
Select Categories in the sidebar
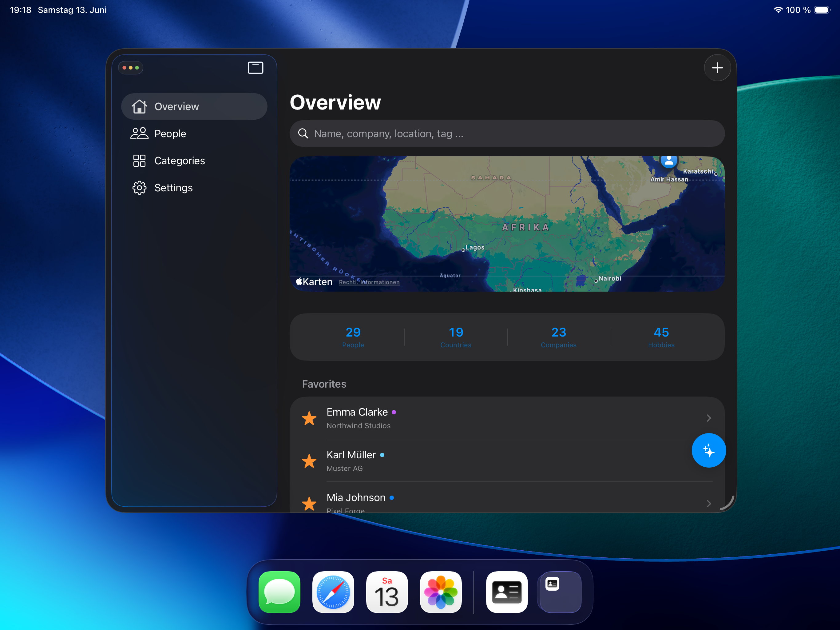(x=194, y=161)
